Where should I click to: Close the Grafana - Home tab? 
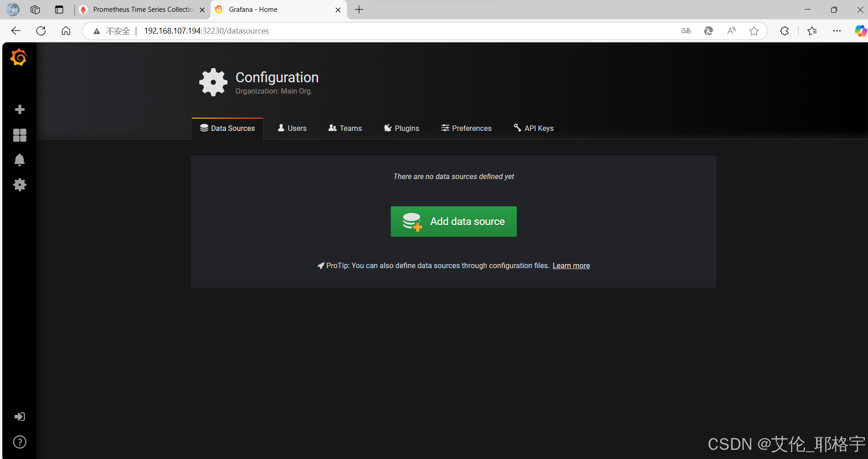click(338, 10)
